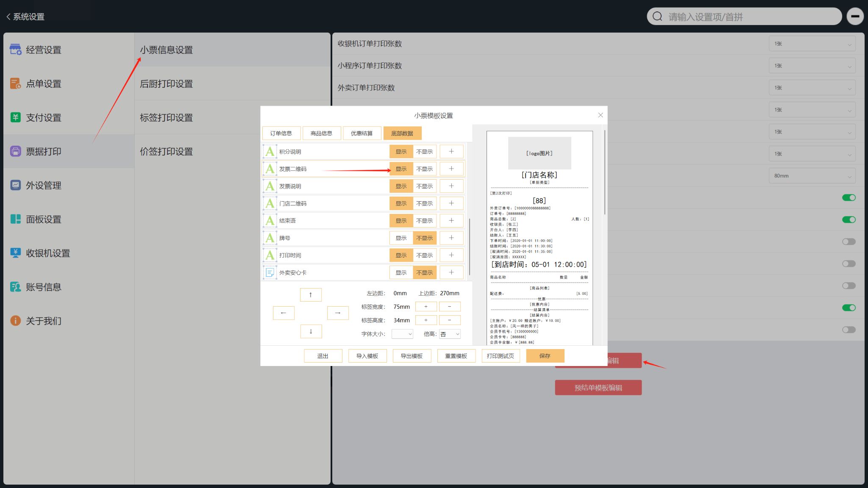Save the receipt template with 保存

click(545, 356)
